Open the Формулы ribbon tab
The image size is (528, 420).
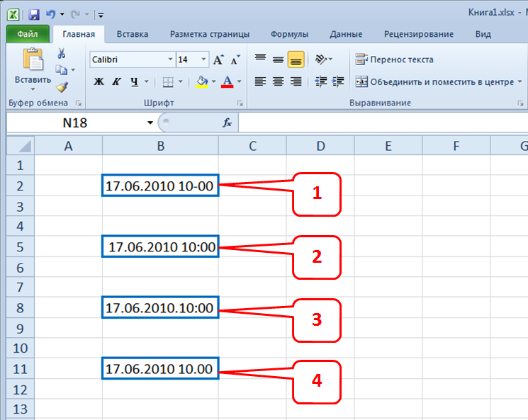pyautogui.click(x=289, y=34)
